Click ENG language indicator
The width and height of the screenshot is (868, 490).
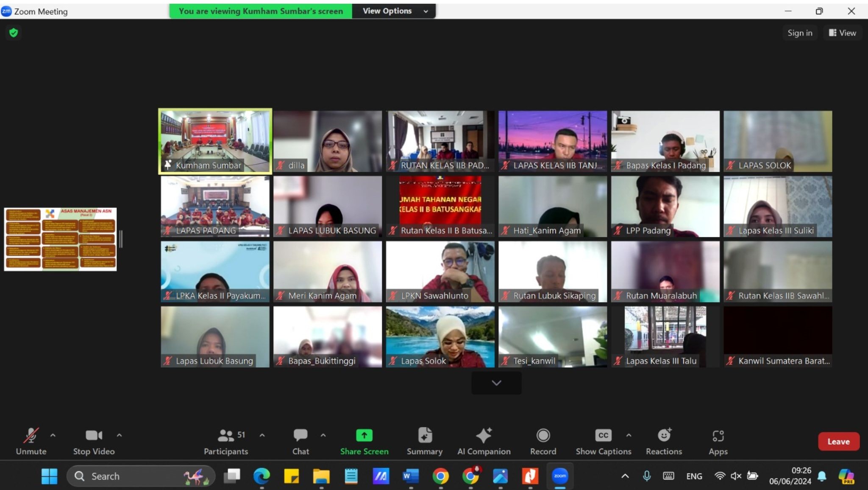pyautogui.click(x=694, y=476)
